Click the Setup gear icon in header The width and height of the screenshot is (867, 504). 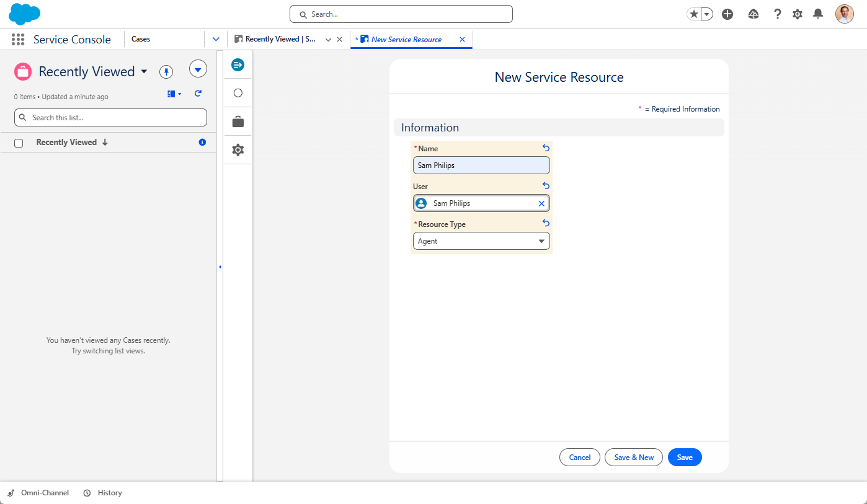point(798,14)
